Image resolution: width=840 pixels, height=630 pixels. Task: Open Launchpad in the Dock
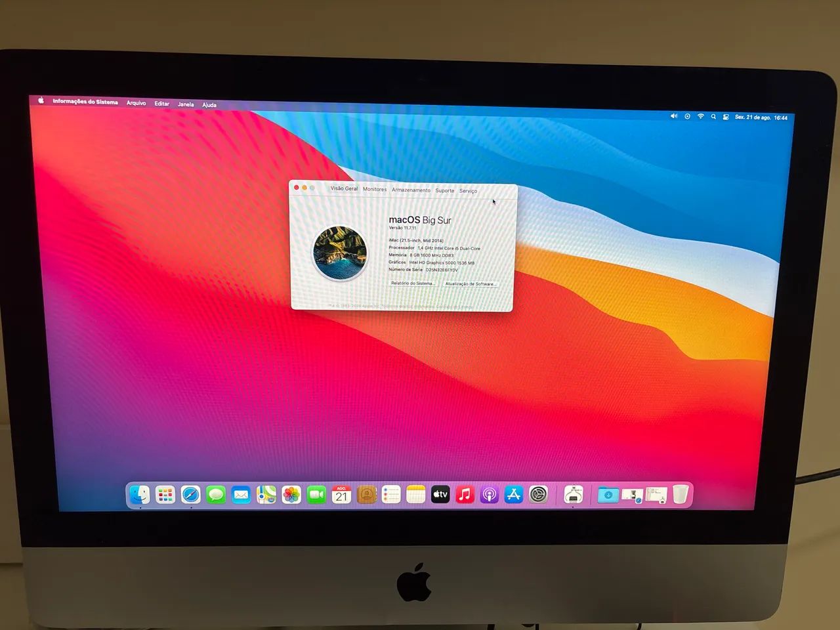165,495
